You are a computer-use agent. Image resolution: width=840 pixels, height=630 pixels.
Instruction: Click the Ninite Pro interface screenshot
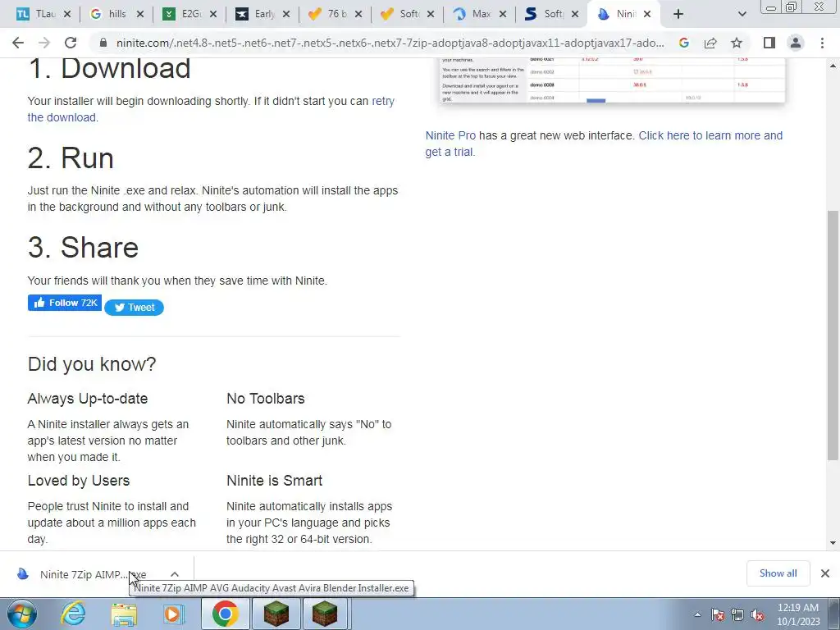click(611, 80)
